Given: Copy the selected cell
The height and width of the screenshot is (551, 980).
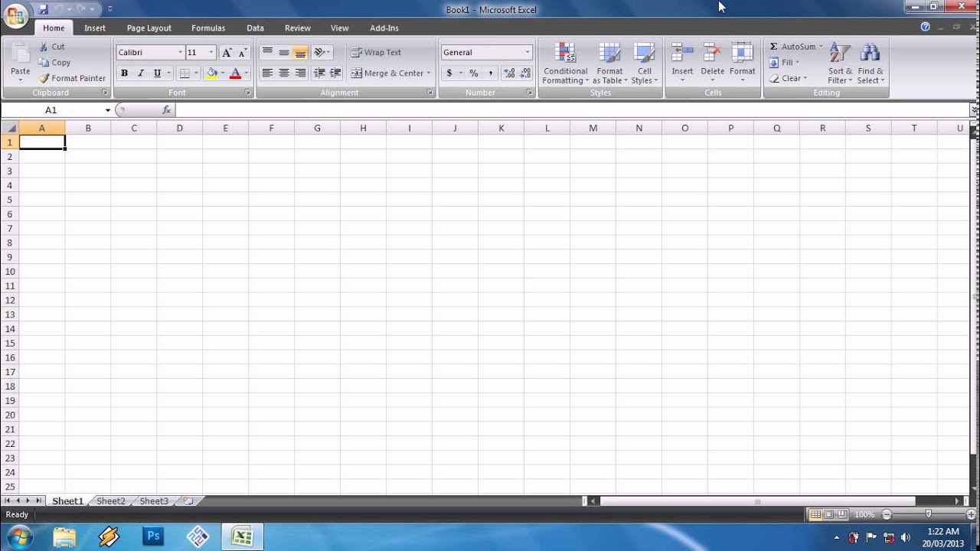Looking at the screenshot, I should (54, 63).
